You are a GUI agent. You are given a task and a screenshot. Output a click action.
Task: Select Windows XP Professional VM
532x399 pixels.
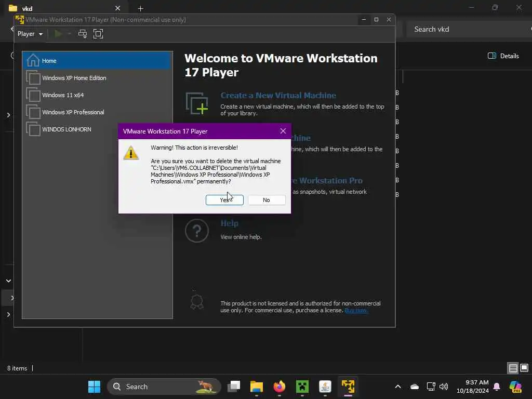97,112
